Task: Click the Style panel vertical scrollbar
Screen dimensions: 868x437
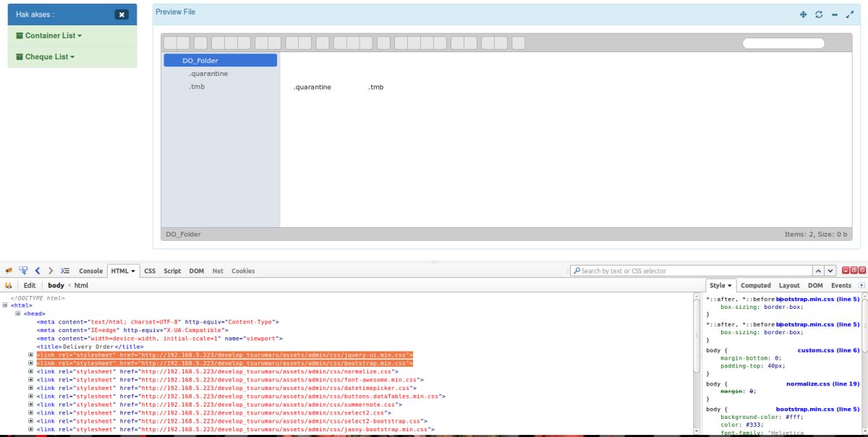Action: click(864, 363)
